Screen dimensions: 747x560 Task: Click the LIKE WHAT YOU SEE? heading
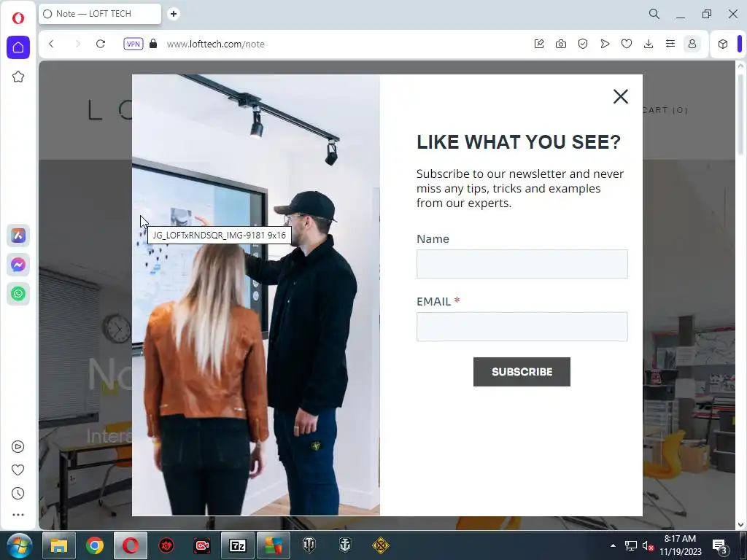[519, 142]
